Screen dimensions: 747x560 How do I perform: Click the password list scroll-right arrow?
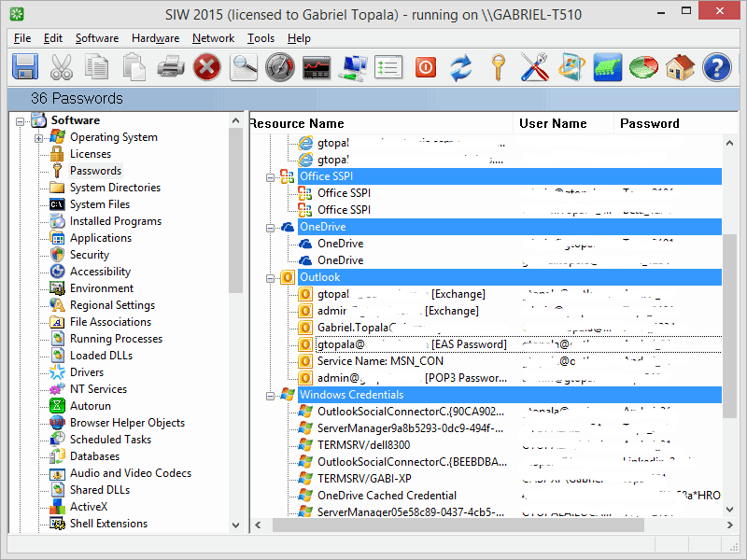coord(730,525)
